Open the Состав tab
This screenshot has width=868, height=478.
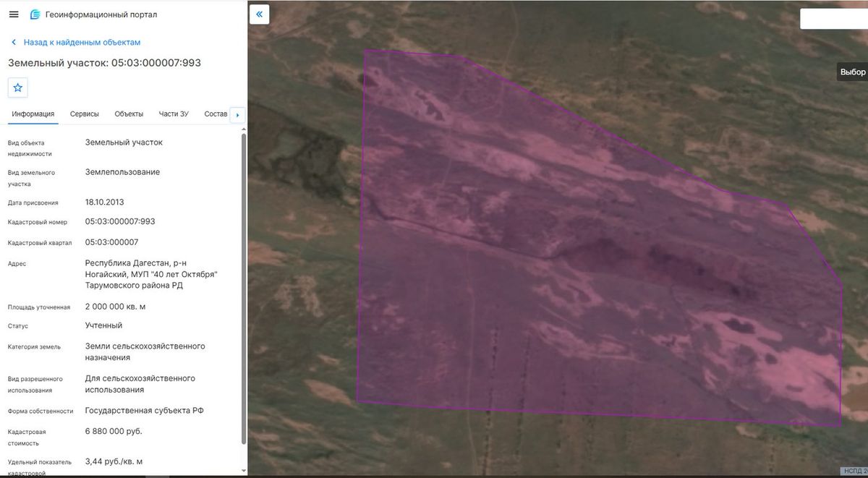pos(216,114)
